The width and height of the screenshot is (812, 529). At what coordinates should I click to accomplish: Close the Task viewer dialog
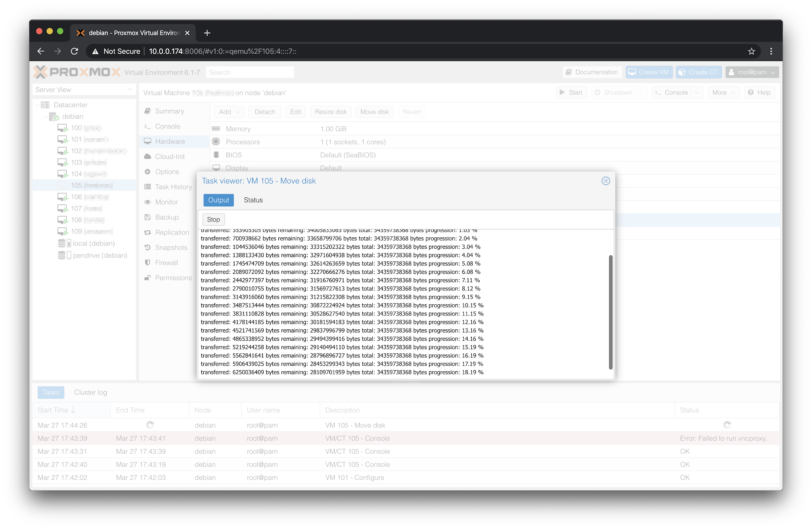point(605,181)
